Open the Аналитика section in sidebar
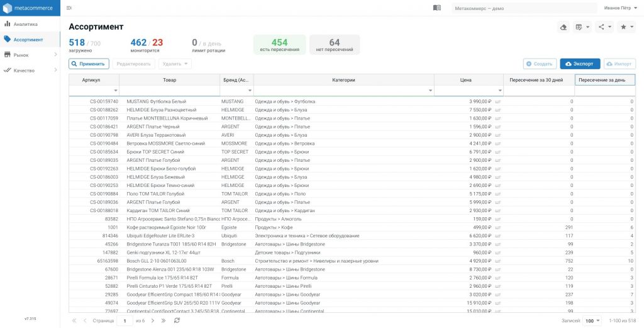This screenshot has width=644, height=328. (25, 24)
